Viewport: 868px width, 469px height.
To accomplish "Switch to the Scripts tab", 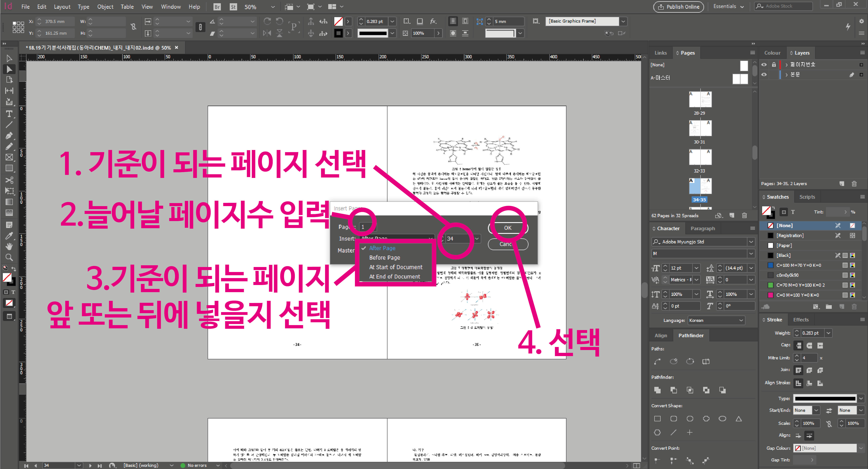I will coord(807,197).
